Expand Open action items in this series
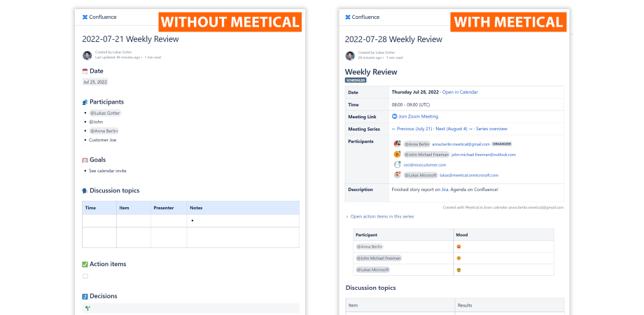This screenshot has height=315, width=644. point(379,216)
